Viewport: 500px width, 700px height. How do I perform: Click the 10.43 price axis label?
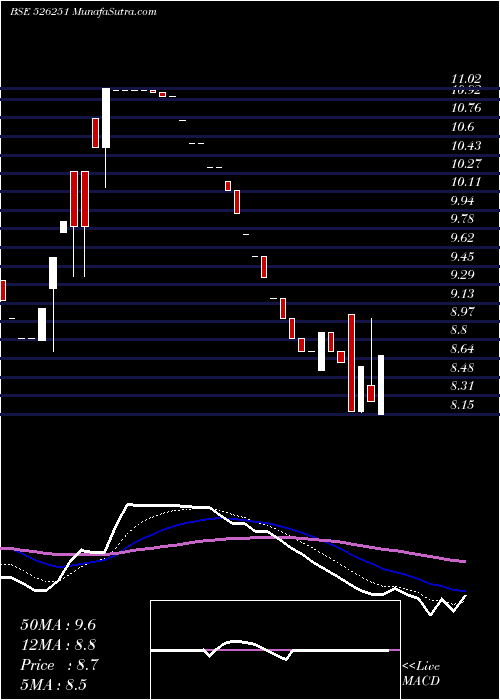click(x=466, y=146)
